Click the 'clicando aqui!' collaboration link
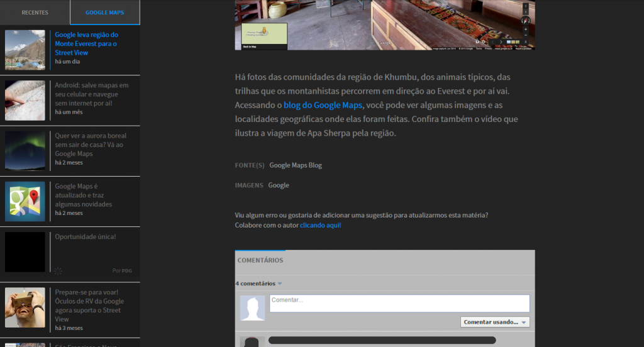The image size is (644, 347). point(320,225)
